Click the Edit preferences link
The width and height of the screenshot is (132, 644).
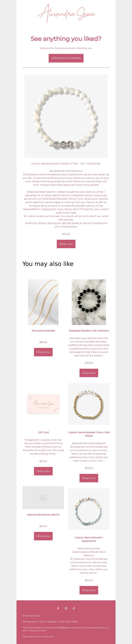point(30,637)
